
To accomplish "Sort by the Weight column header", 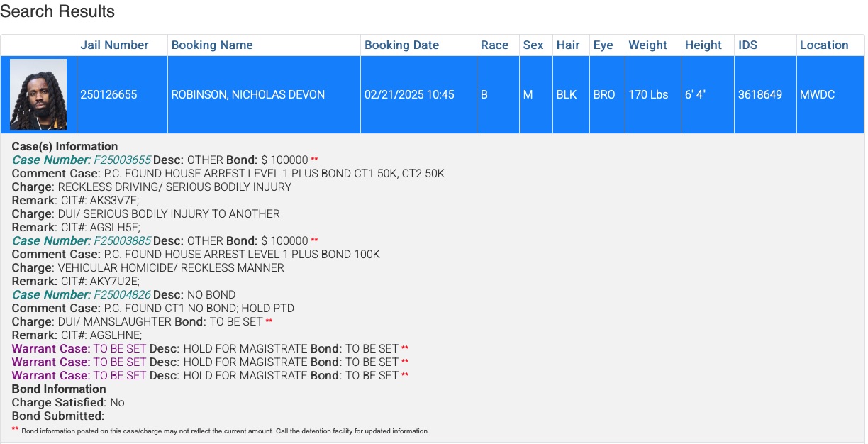I will pyautogui.click(x=647, y=45).
